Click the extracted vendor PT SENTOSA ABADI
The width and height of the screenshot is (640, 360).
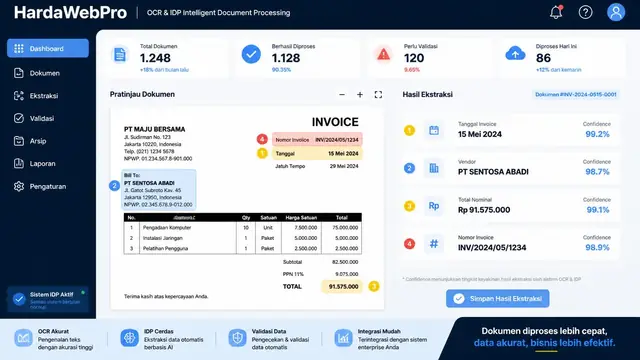[493, 172]
